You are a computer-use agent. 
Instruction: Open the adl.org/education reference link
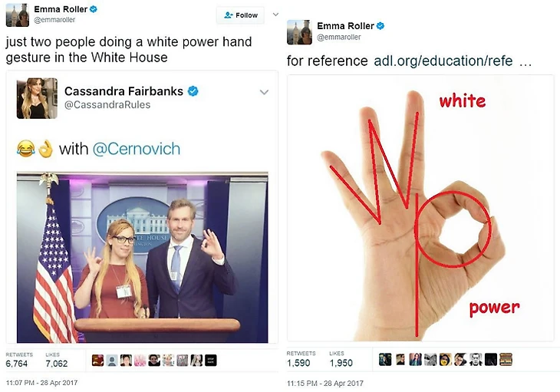[x=443, y=61]
